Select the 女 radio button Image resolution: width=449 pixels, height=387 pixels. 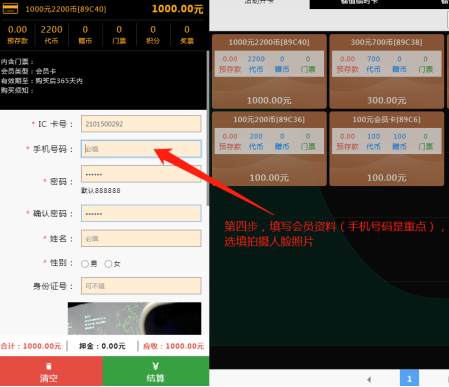[108, 264]
